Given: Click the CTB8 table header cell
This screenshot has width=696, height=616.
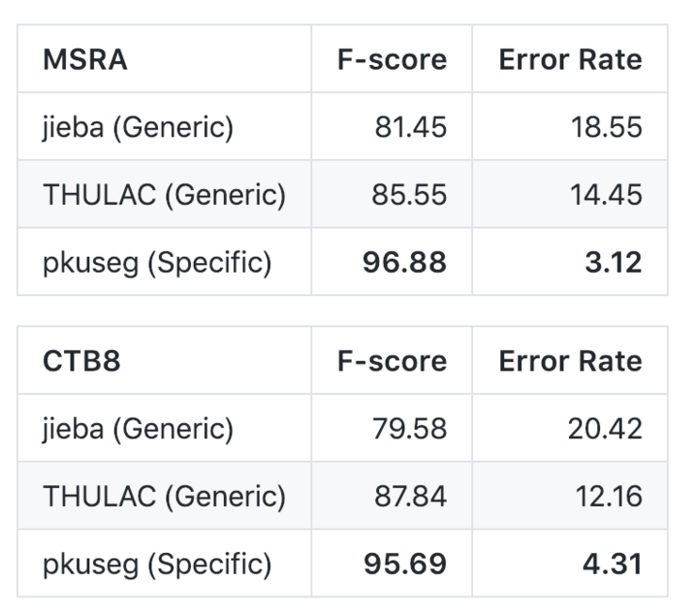Looking at the screenshot, I should [x=82, y=361].
